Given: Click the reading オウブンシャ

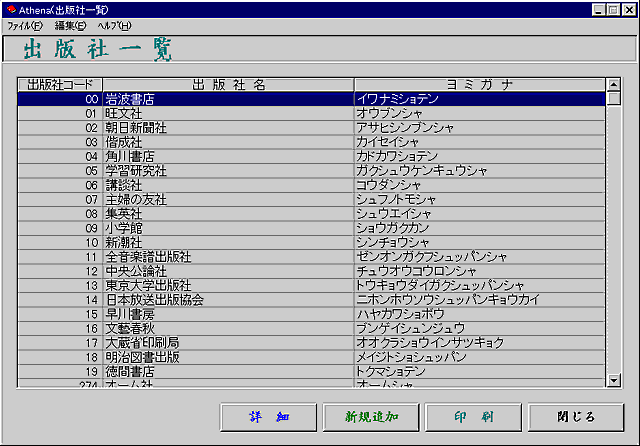Looking at the screenshot, I should click(x=389, y=113).
